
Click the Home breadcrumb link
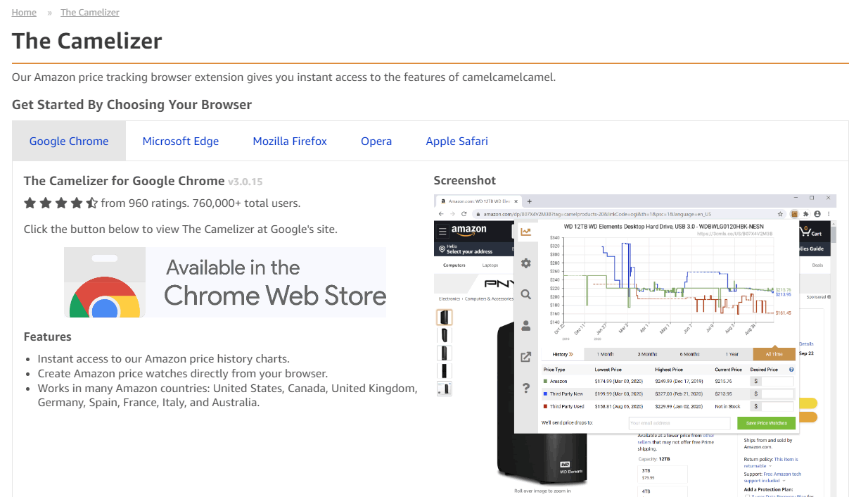point(24,12)
